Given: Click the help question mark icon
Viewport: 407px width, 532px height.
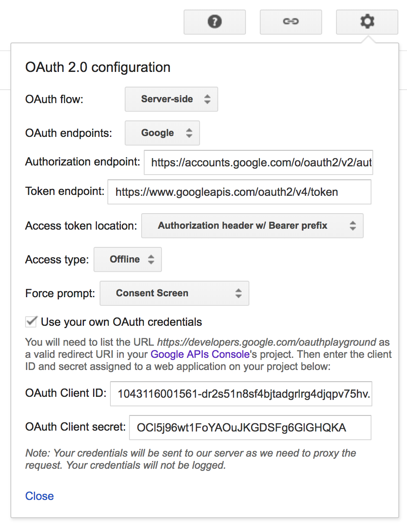Looking at the screenshot, I should tap(215, 22).
